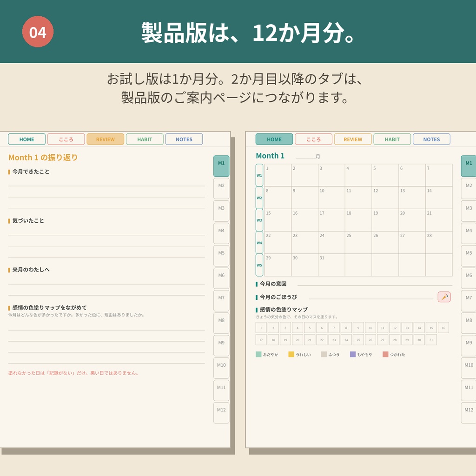This screenshot has height=476, width=476.
Task: Click the うれしい yellow color swatch
Action: coord(291,354)
